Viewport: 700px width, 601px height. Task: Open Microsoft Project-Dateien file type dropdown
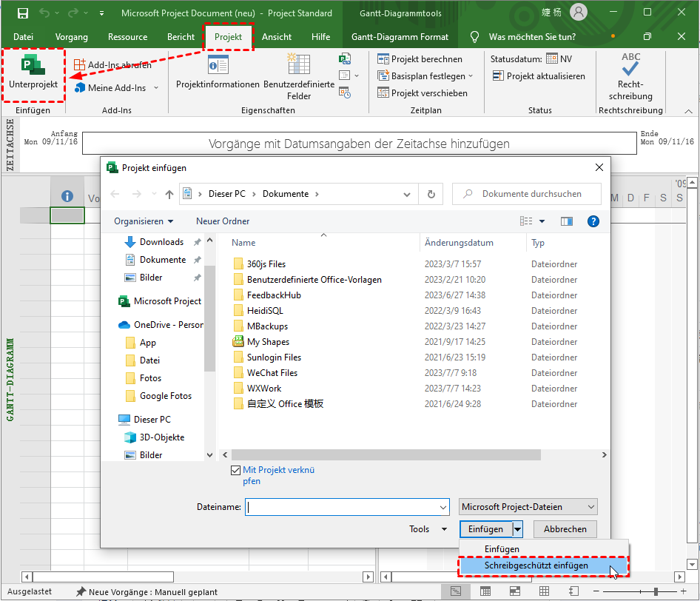[x=528, y=507]
